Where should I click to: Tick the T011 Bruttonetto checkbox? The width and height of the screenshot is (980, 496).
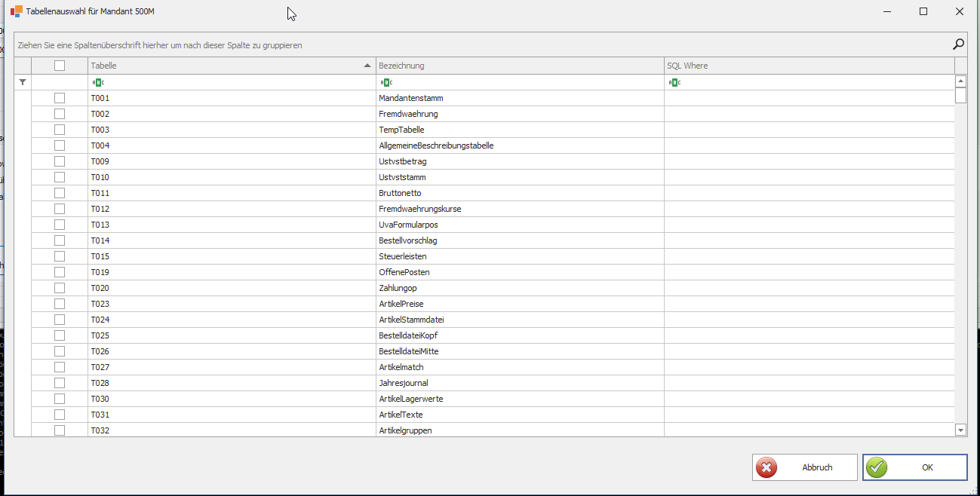(60, 193)
